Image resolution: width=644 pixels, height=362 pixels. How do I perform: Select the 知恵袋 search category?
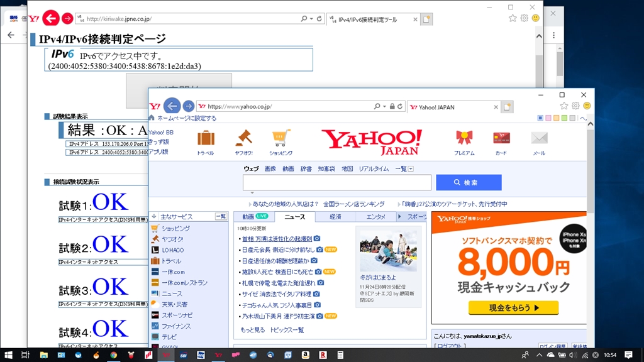pyautogui.click(x=326, y=168)
